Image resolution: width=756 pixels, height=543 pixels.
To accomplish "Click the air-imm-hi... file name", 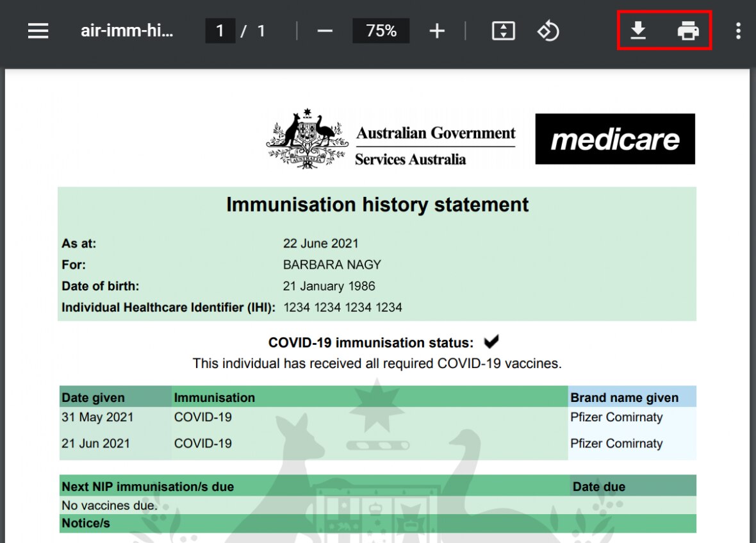I will 127,31.
